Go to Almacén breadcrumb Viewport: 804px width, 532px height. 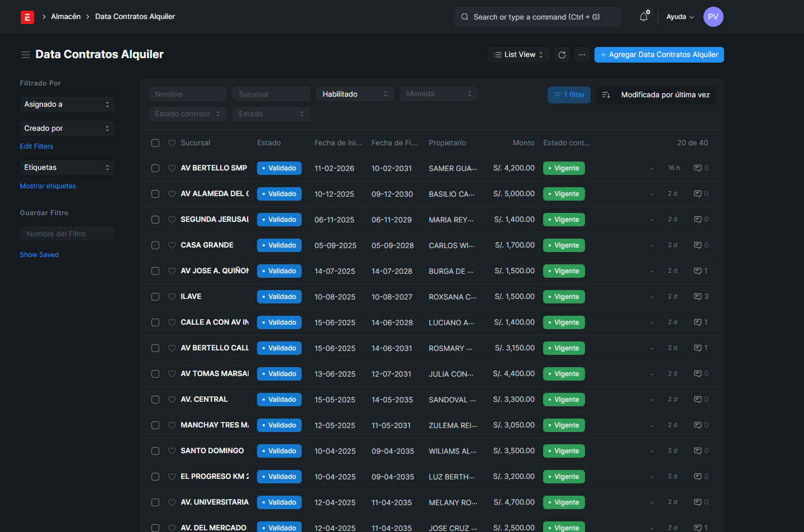[x=66, y=17]
